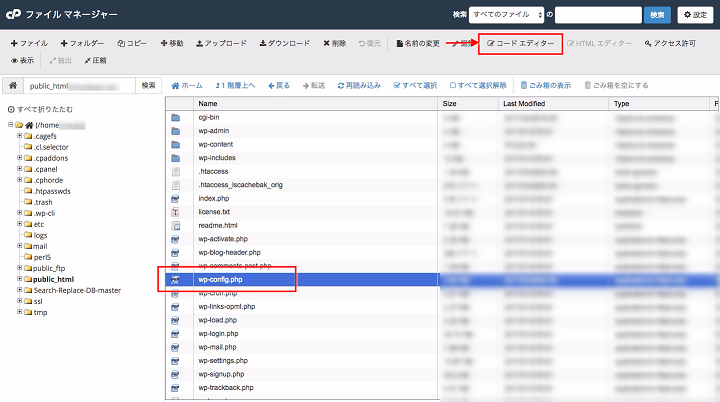Select Search-Replace-DB-master in tree
This screenshot has width=720, height=402.
[77, 290]
